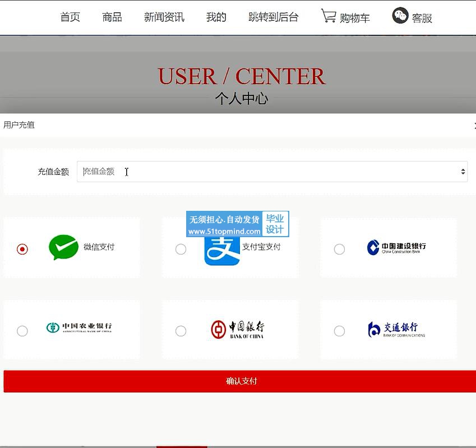The image size is (476, 448).
Task: Open the 商品 menu item
Action: click(x=112, y=17)
